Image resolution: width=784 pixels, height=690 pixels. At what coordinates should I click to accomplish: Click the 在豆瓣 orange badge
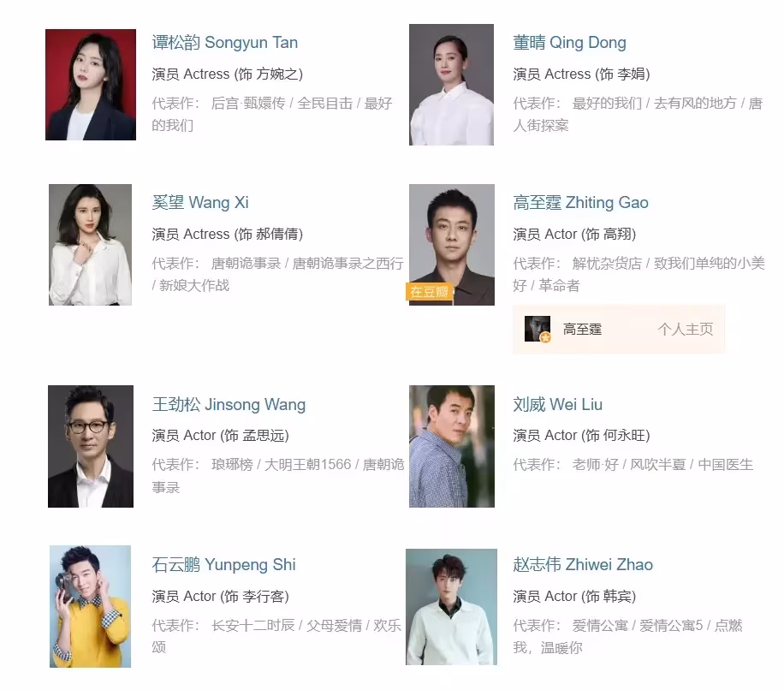click(x=430, y=292)
